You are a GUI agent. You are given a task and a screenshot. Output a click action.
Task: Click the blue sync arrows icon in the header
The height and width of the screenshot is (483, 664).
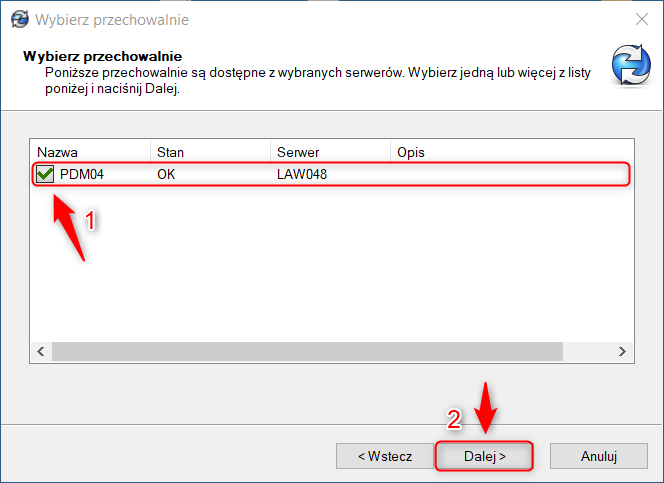[631, 66]
